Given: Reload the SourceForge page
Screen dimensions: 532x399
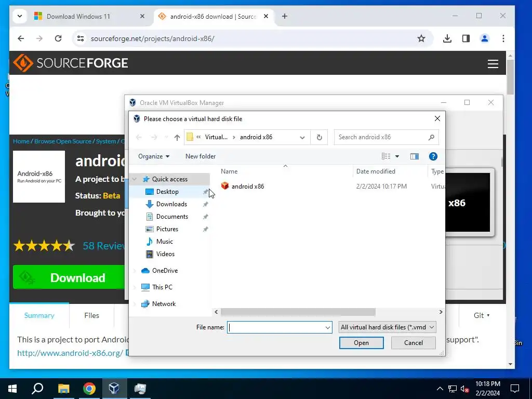Looking at the screenshot, I should pos(58,38).
